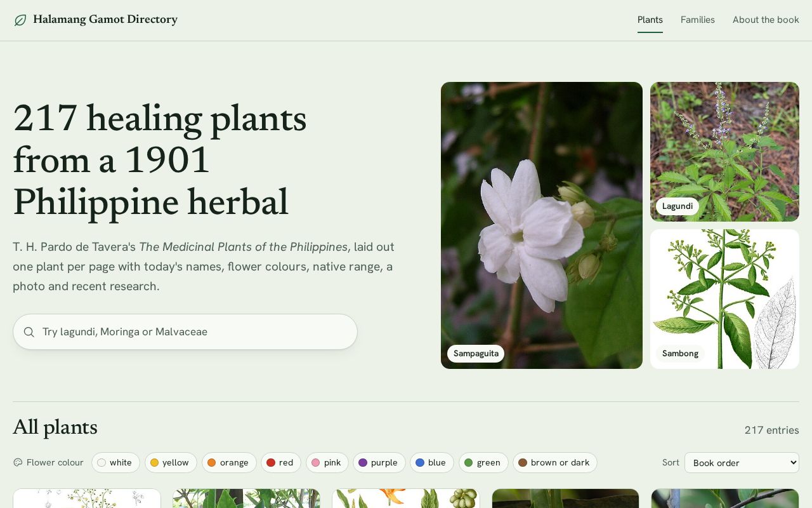Click the 'All plants' heading
The width and height of the screenshot is (812, 508).
point(55,428)
